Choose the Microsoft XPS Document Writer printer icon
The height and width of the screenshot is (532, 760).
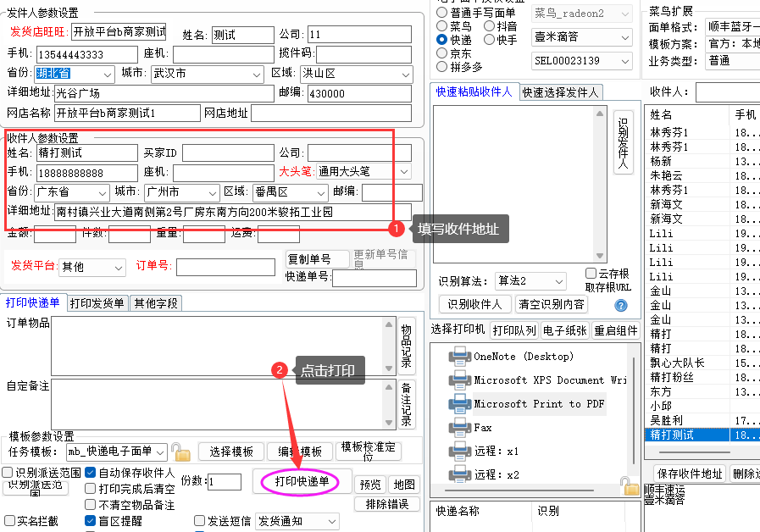(460, 380)
